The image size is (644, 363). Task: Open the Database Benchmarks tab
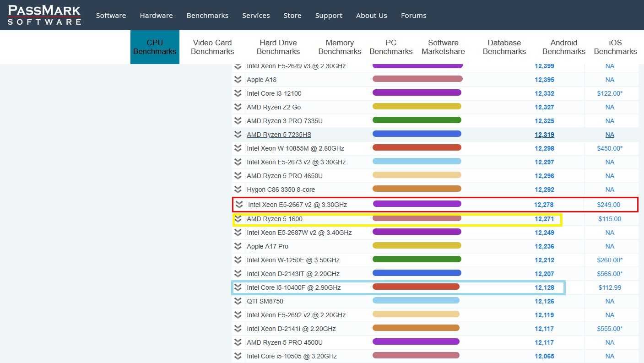point(504,47)
